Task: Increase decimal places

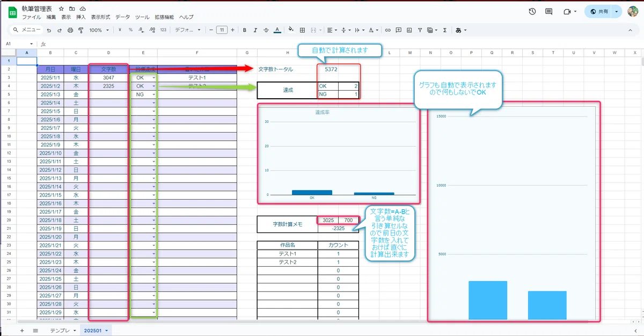Action: 152,30
